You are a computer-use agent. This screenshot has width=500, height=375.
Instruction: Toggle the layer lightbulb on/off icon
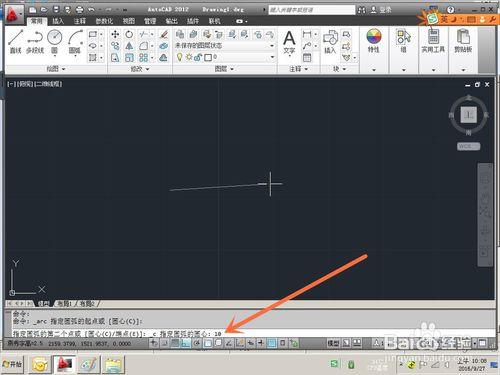(x=180, y=57)
